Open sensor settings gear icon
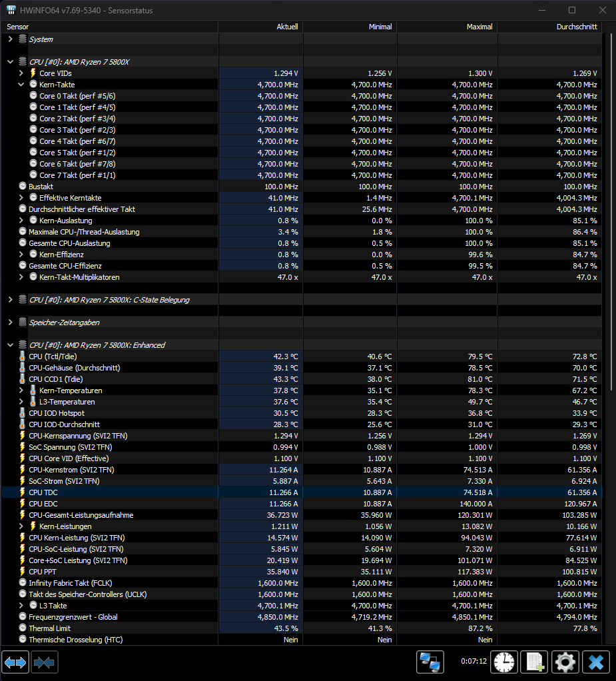The height and width of the screenshot is (681, 616). point(565,662)
